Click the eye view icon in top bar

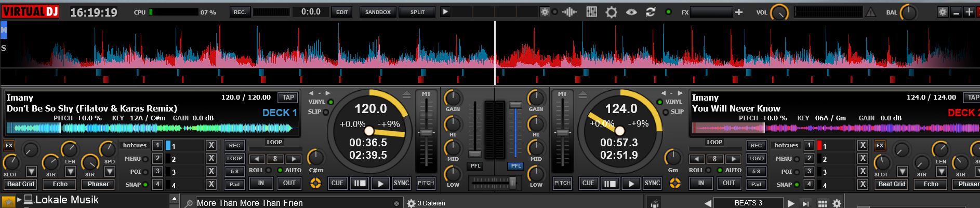(x=631, y=12)
